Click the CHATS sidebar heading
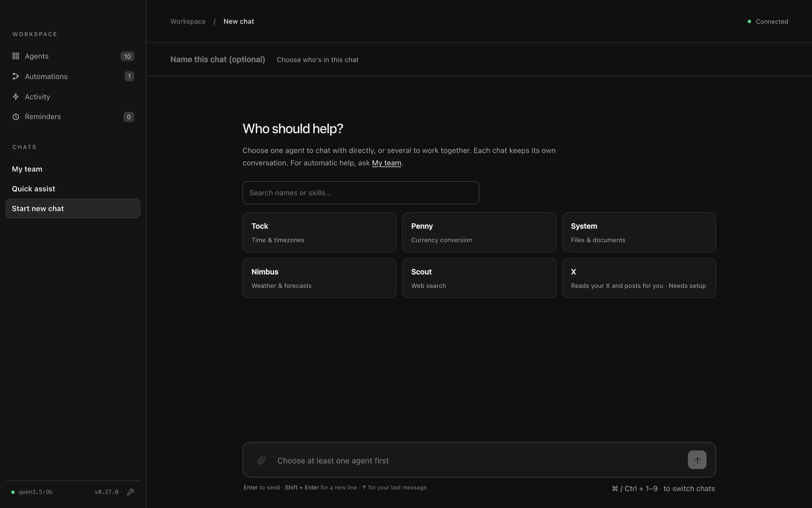 pos(25,147)
